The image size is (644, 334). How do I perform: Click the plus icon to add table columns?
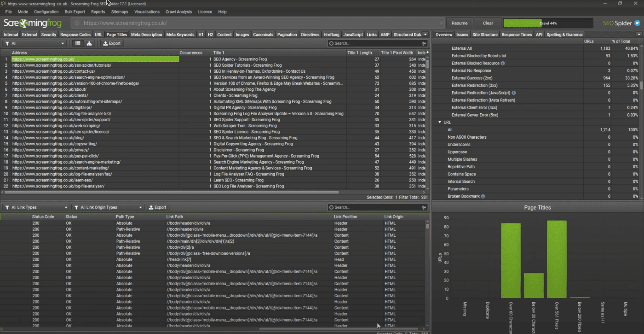pyautogui.click(x=428, y=53)
